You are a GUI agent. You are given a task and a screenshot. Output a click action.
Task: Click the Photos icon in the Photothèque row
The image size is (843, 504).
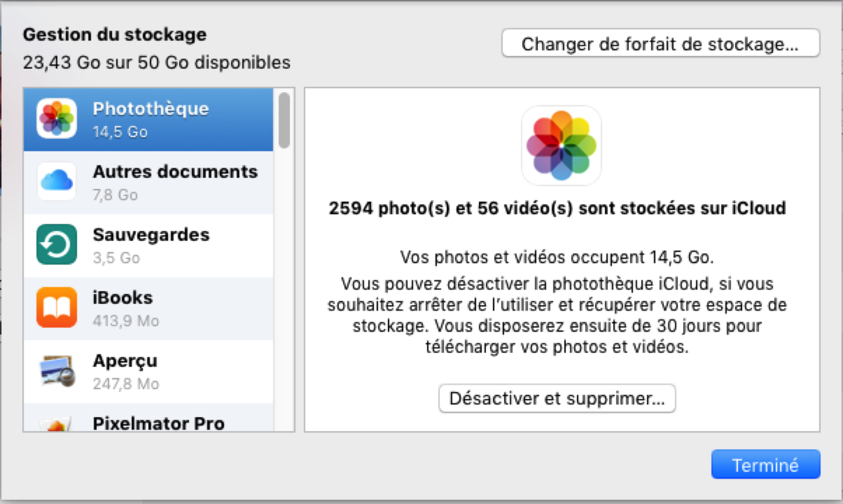click(56, 118)
